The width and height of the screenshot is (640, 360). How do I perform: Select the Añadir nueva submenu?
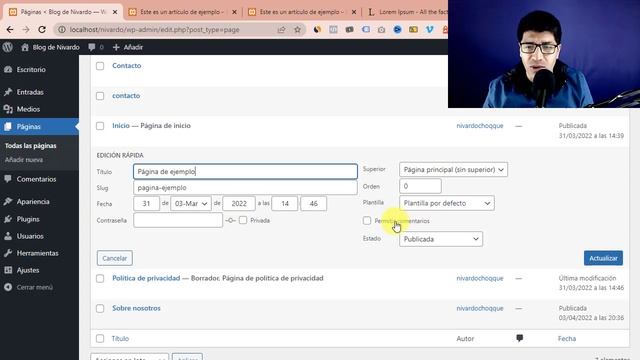24,160
